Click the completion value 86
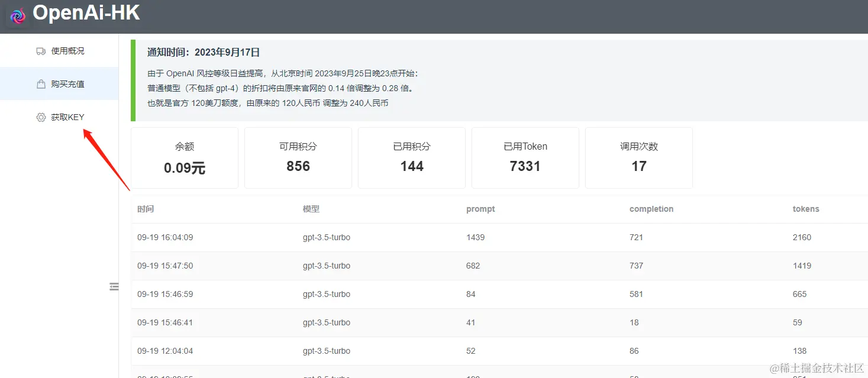The image size is (868, 378). 634,351
